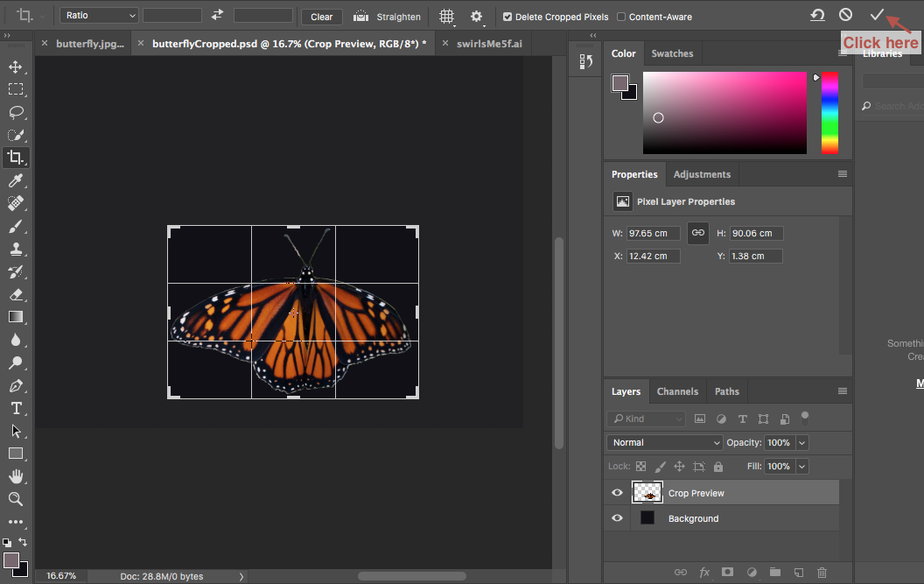Open additional crop options gear menu

(477, 18)
